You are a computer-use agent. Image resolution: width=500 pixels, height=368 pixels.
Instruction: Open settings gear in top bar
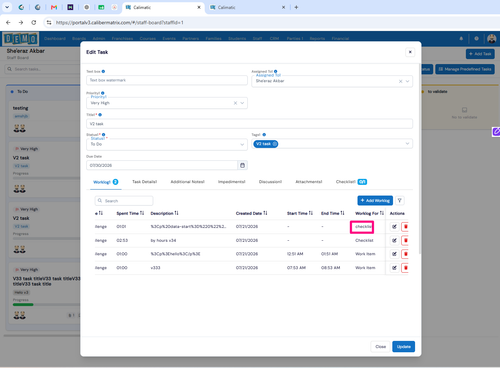pyautogui.click(x=476, y=38)
